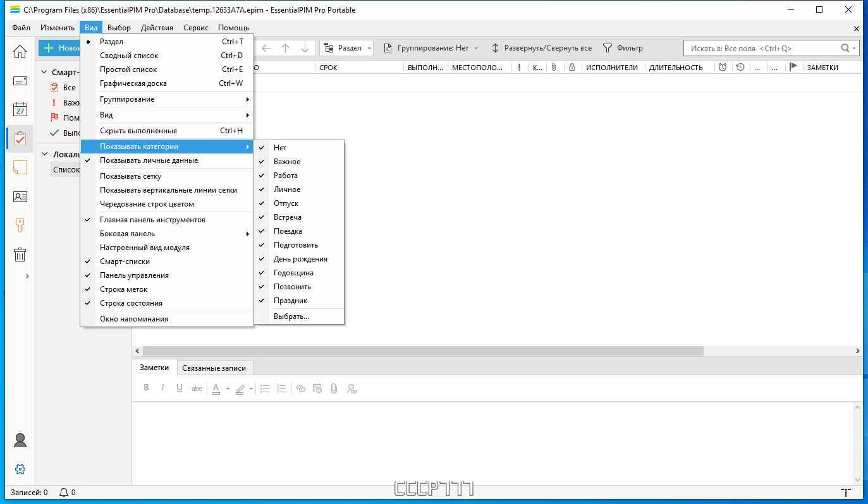Switch to the Связанные записи tab
This screenshot has height=504, width=868.
point(214,368)
